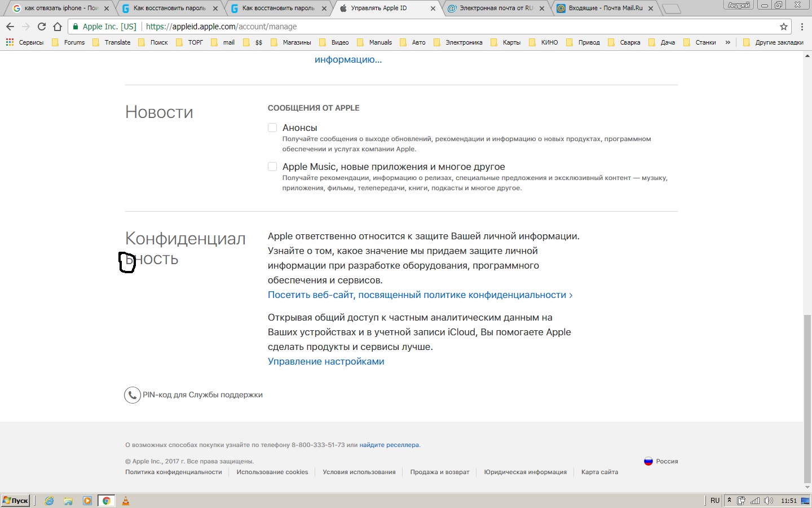Image resolution: width=812 pixels, height=508 pixels.
Task: Reload the Apple ID page
Action: [42, 27]
